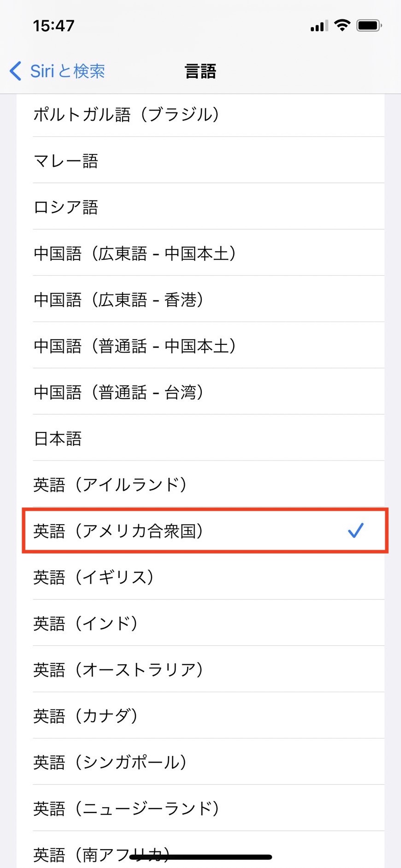The image size is (401, 868).
Task: Select マレー語 as Siri language
Action: (66, 161)
